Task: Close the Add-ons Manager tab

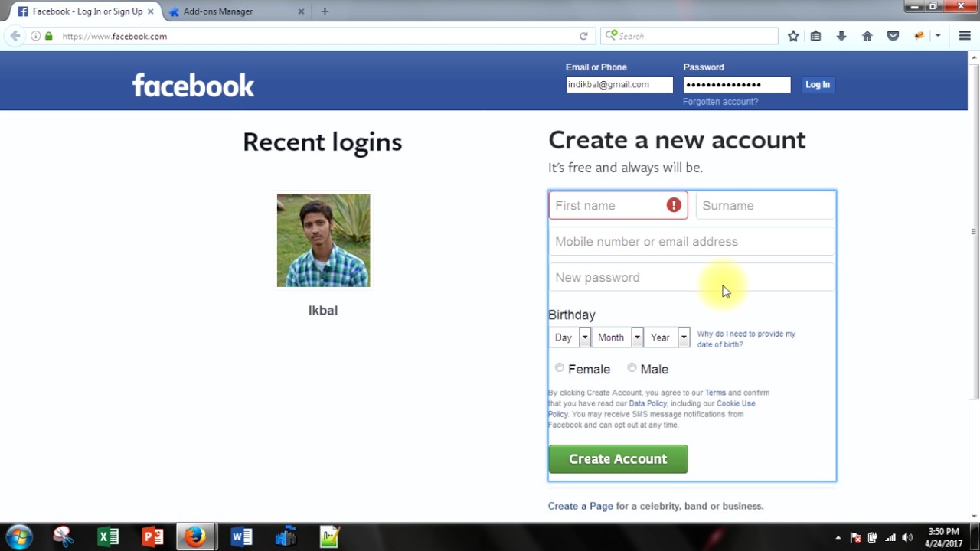Action: [301, 11]
